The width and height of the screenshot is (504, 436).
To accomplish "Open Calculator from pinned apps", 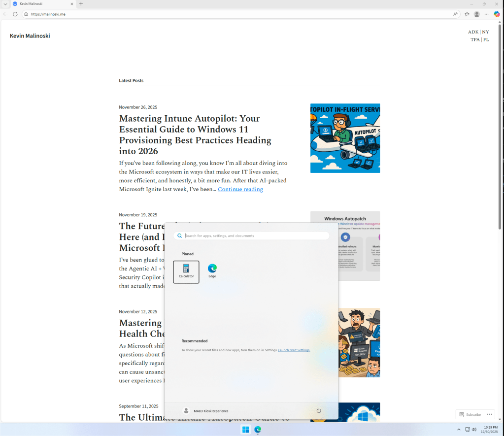I will (x=186, y=271).
